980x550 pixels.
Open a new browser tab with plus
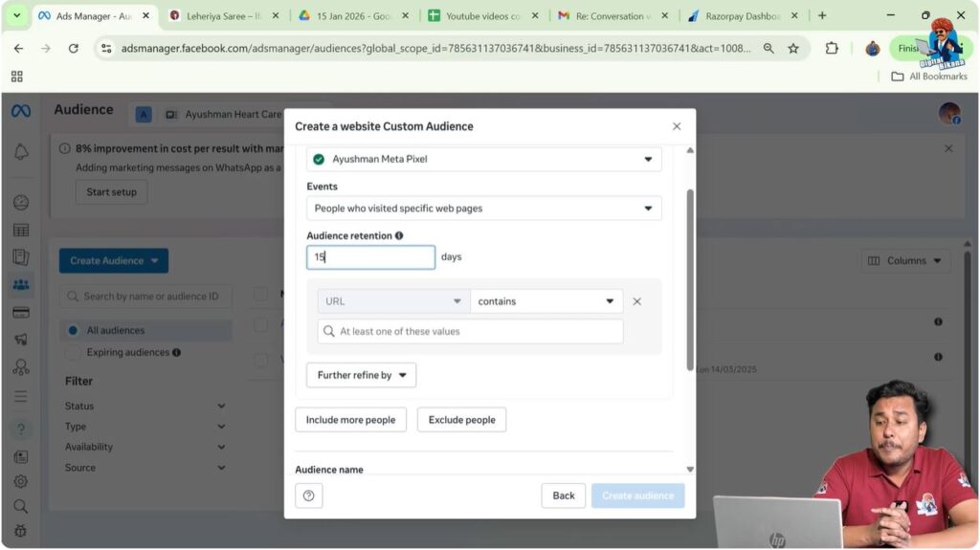822,15
